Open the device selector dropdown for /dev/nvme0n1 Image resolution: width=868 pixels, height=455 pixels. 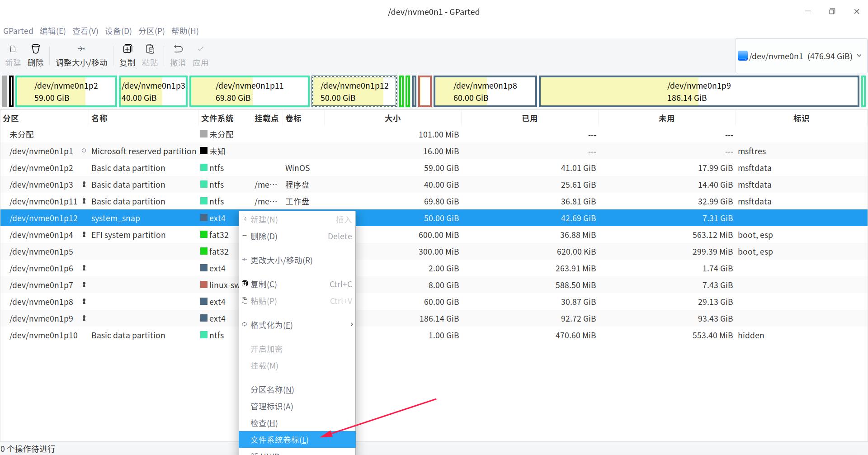click(x=859, y=56)
